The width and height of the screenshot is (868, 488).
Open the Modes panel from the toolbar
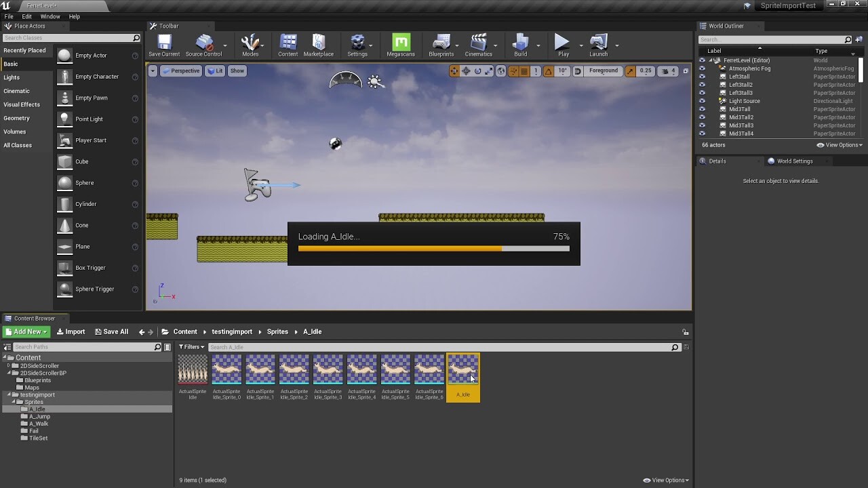click(251, 42)
